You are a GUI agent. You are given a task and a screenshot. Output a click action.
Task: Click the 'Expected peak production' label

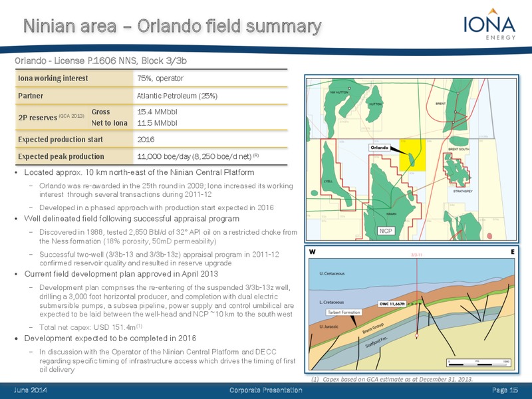tap(61, 156)
